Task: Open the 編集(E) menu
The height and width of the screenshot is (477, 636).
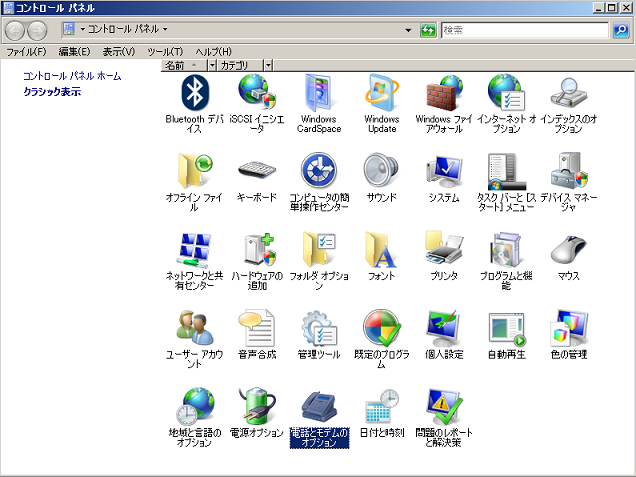Action: (74, 52)
